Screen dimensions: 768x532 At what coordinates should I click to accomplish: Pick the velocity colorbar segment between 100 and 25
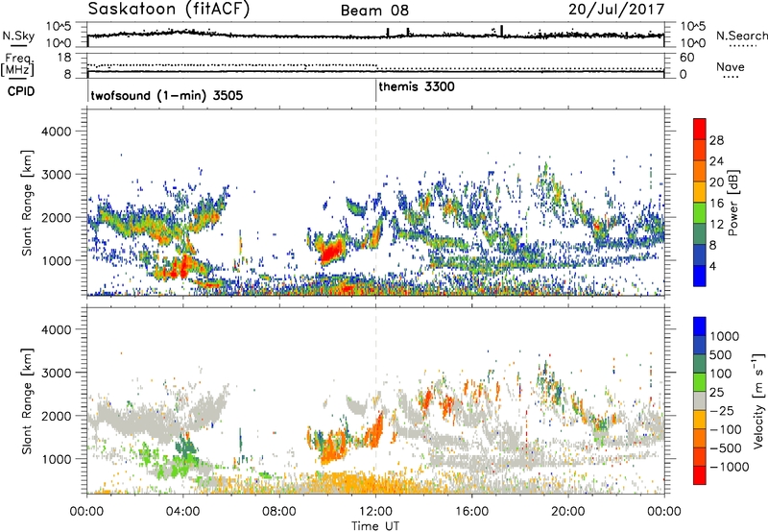point(700,382)
